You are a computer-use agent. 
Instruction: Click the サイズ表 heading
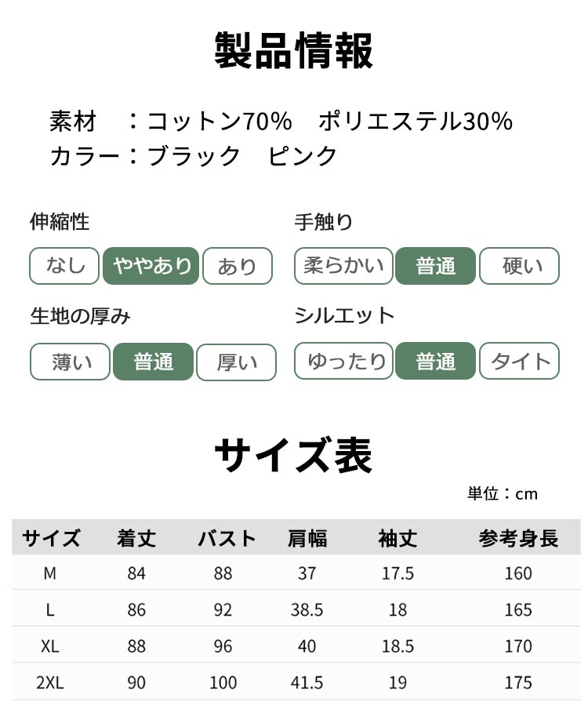294,455
